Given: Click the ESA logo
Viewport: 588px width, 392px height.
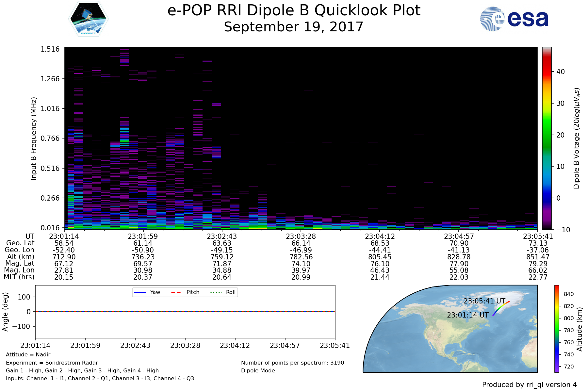Looking at the screenshot, I should click(x=514, y=19).
